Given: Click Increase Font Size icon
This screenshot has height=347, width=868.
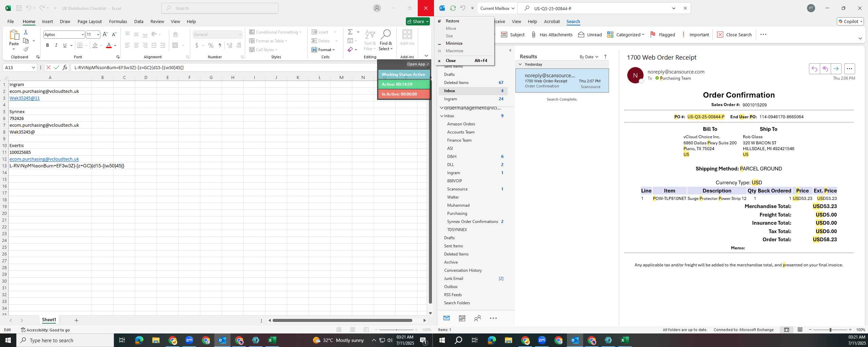Looking at the screenshot, I should (x=105, y=34).
